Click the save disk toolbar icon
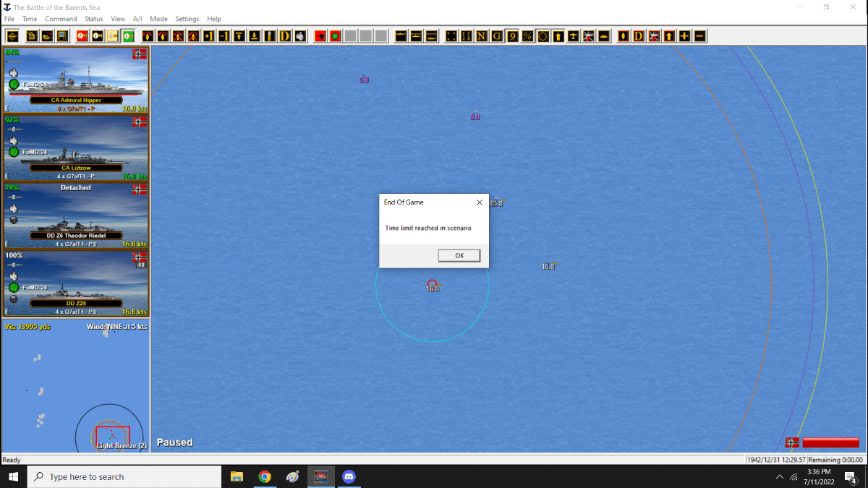 [62, 36]
